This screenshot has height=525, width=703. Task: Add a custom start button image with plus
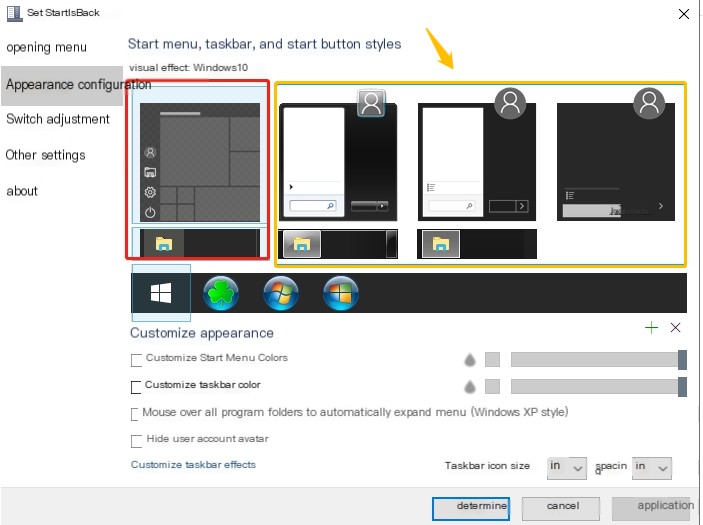point(651,328)
